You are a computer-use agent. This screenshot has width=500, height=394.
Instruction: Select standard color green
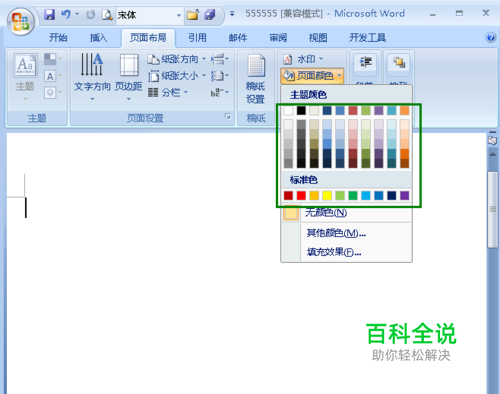(353, 195)
